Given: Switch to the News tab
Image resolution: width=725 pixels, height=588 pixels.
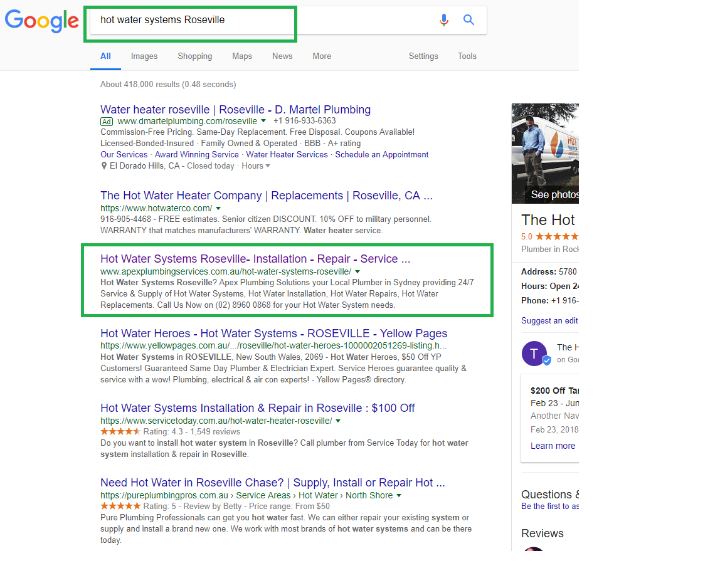Looking at the screenshot, I should (x=282, y=56).
